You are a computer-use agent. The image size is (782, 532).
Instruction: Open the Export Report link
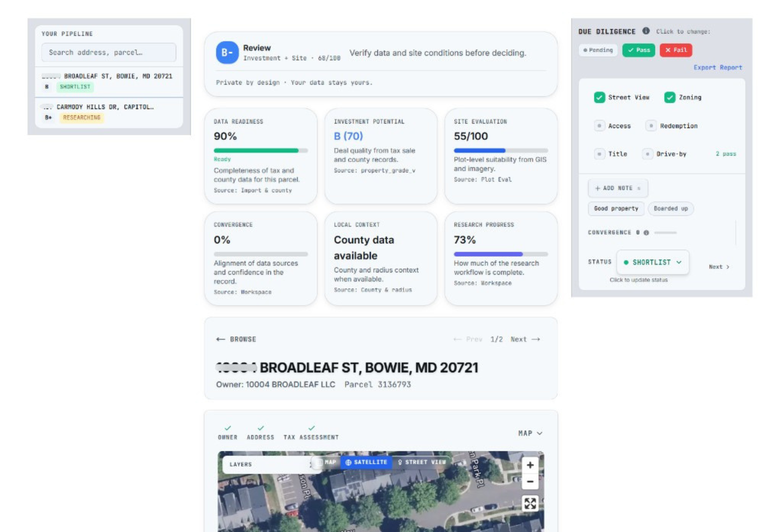tap(718, 67)
